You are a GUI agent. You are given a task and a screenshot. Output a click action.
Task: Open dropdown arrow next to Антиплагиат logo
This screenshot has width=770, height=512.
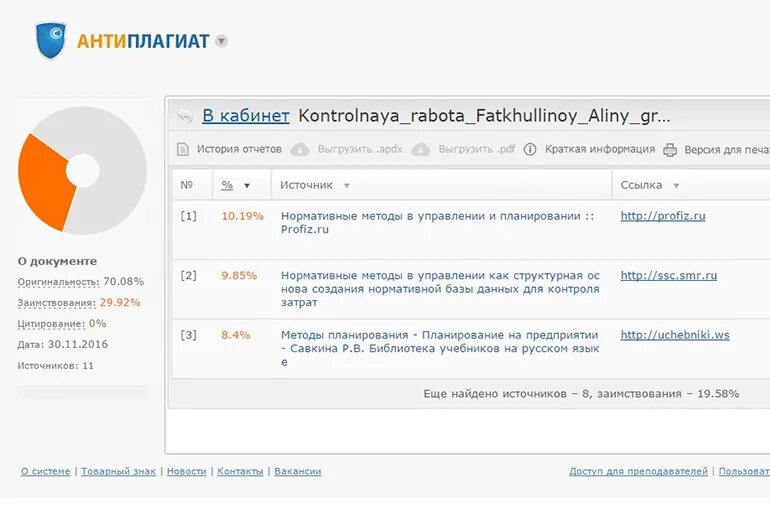[222, 41]
